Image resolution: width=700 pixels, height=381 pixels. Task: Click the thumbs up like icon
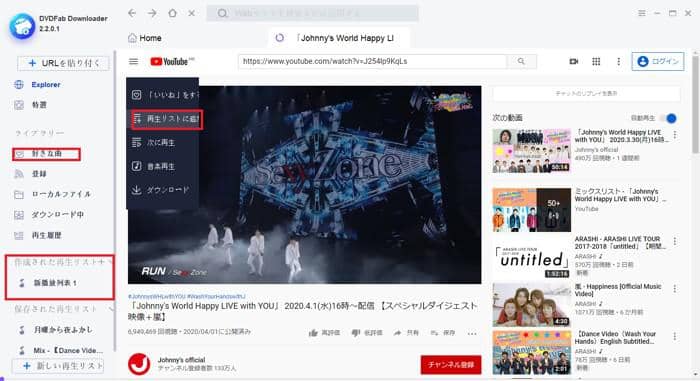313,333
